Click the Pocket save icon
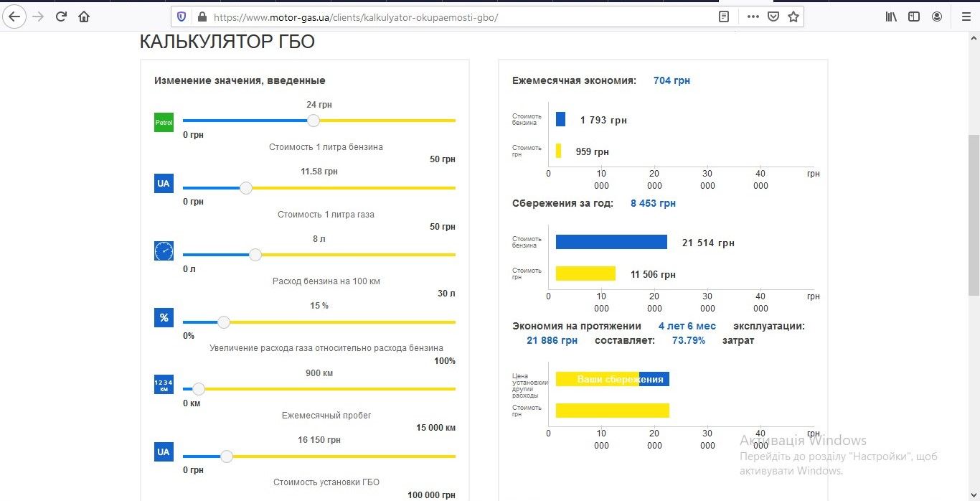This screenshot has height=501, width=980. pyautogui.click(x=773, y=17)
